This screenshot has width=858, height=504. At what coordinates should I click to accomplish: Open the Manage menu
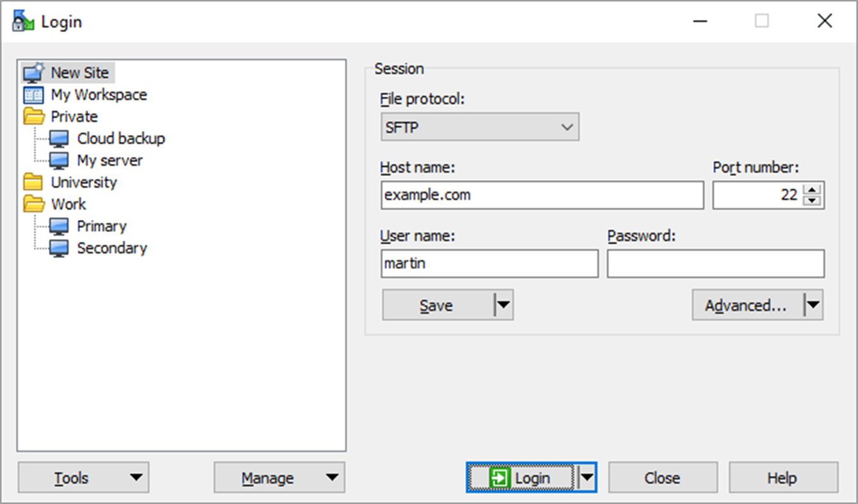(x=279, y=477)
